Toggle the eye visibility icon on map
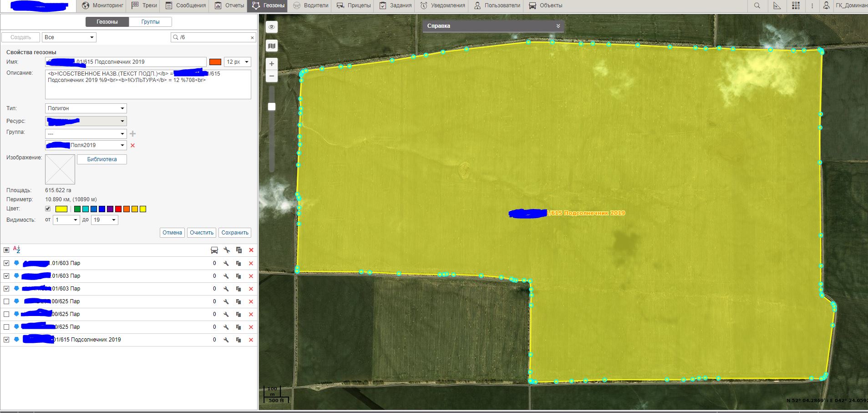This screenshot has width=868, height=413. [x=272, y=27]
